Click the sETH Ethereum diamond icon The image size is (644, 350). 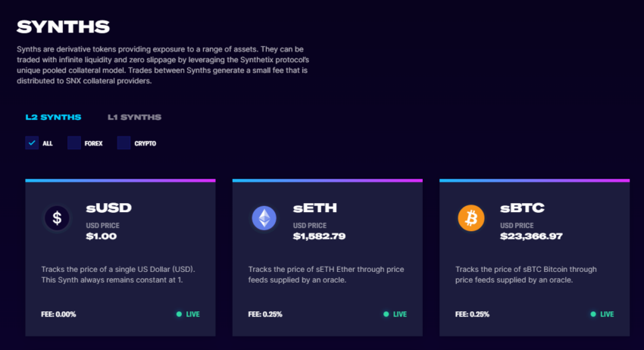point(264,217)
